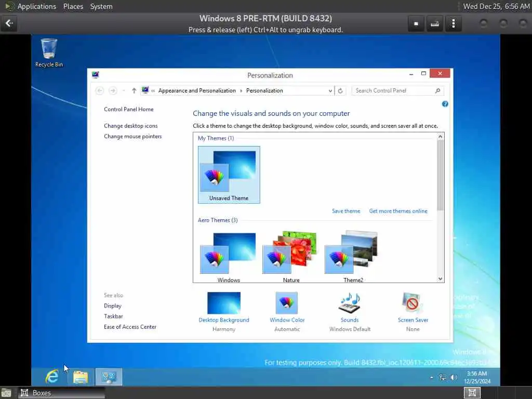Click the workspace switcher panel icon

472,393
